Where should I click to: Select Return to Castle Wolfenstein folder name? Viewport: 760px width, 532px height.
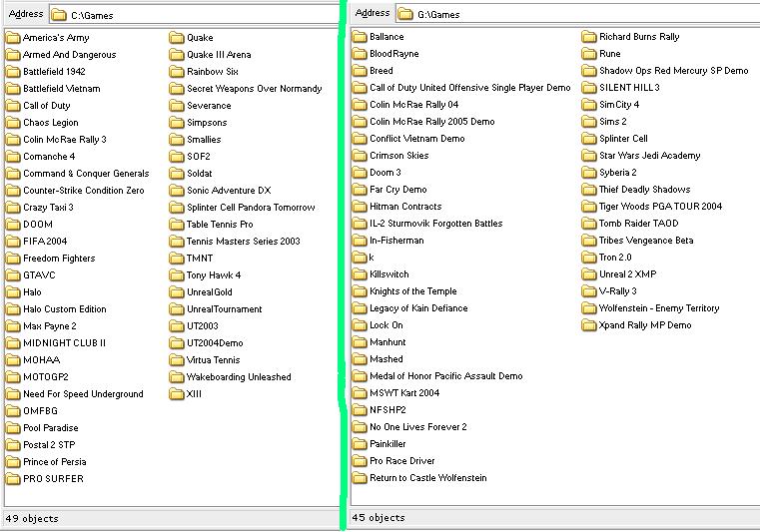click(428, 478)
